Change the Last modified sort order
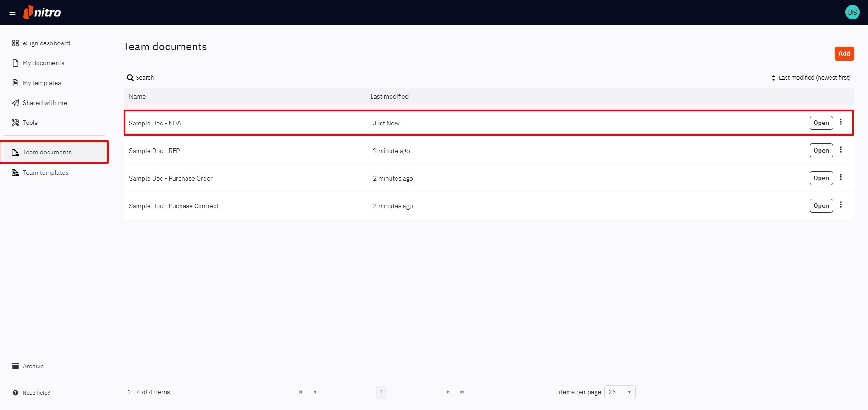Image resolution: width=868 pixels, height=410 pixels. click(811, 78)
